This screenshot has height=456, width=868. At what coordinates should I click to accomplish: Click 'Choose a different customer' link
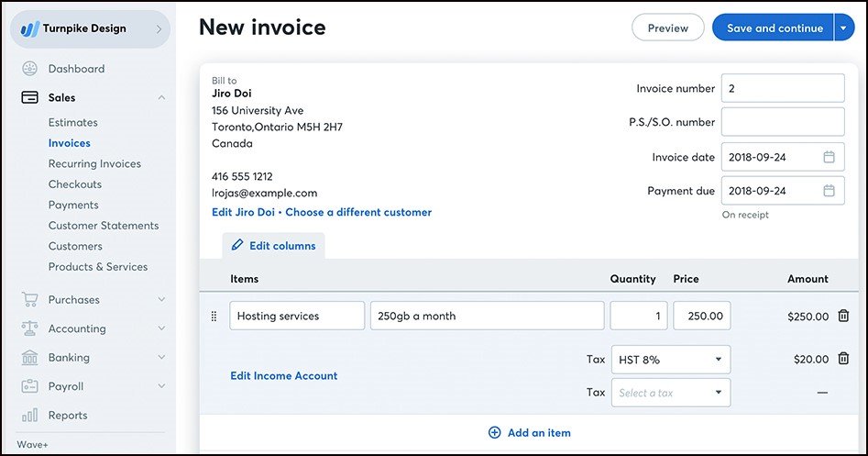tap(358, 212)
